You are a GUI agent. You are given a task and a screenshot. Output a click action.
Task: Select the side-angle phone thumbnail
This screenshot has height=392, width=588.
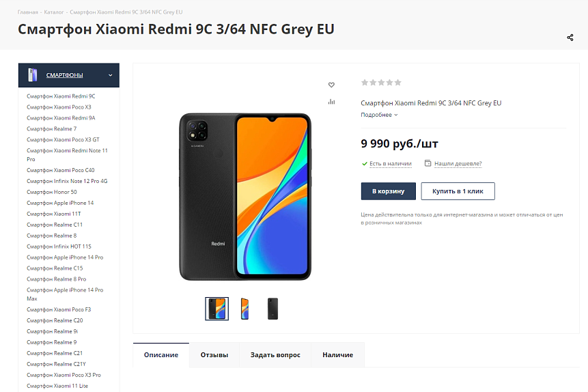tap(244, 309)
